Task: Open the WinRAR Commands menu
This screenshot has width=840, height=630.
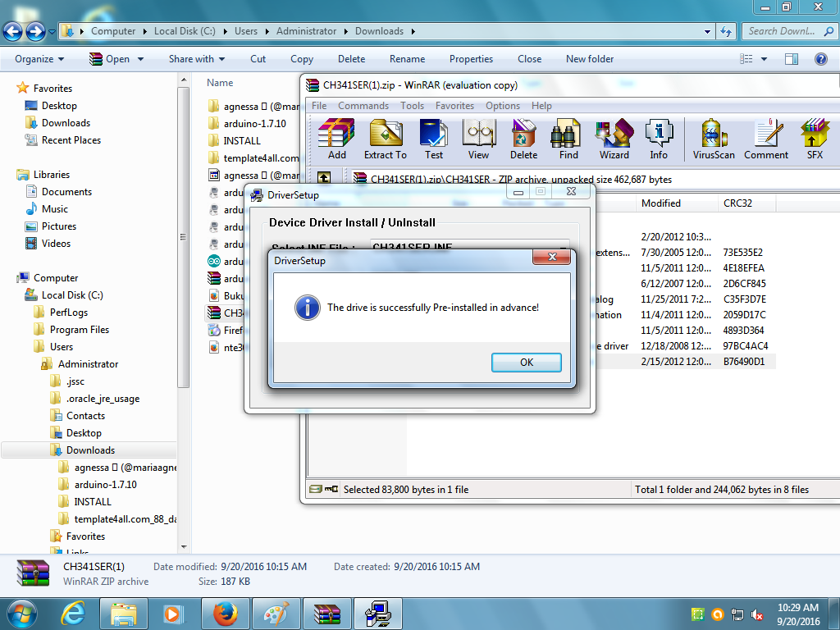Action: point(363,106)
